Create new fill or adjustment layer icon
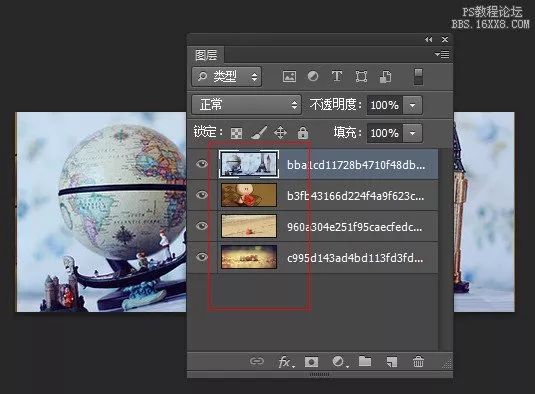The width and height of the screenshot is (535, 394). pyautogui.click(x=340, y=362)
